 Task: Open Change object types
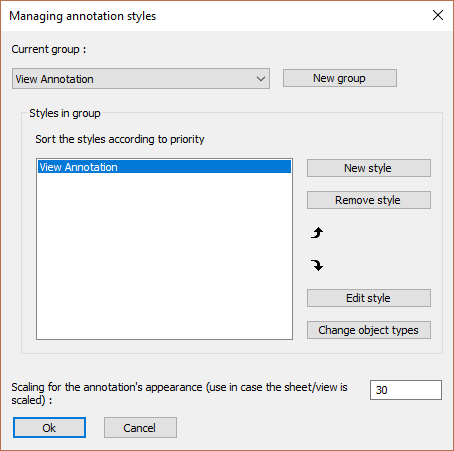[x=369, y=330]
